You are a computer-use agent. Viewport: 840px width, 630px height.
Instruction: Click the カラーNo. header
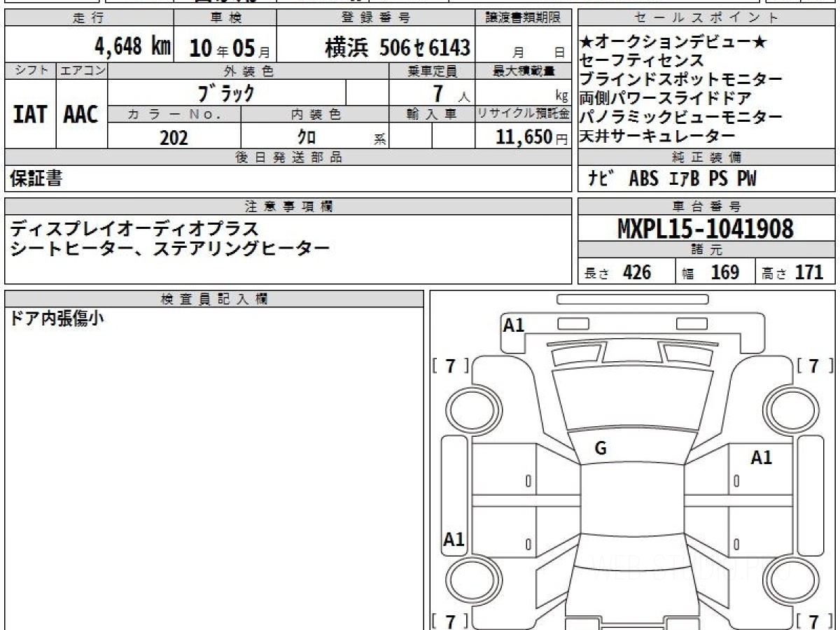pyautogui.click(x=174, y=114)
